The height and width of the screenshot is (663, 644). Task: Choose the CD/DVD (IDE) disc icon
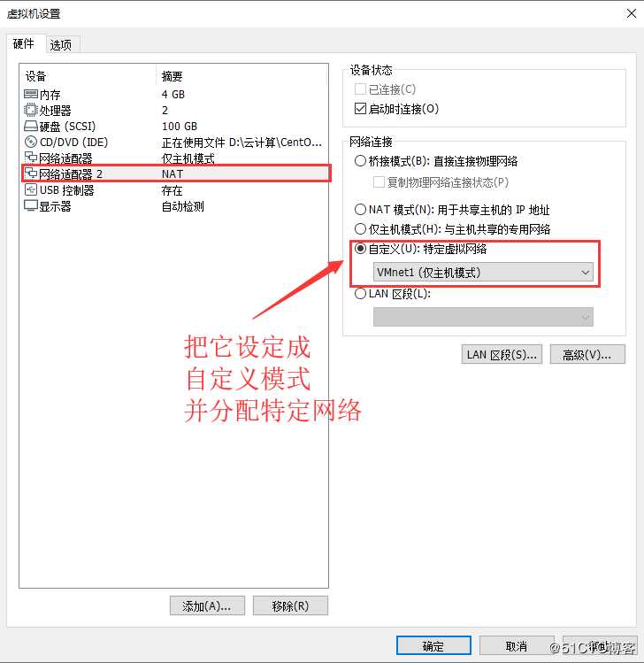pos(31,142)
